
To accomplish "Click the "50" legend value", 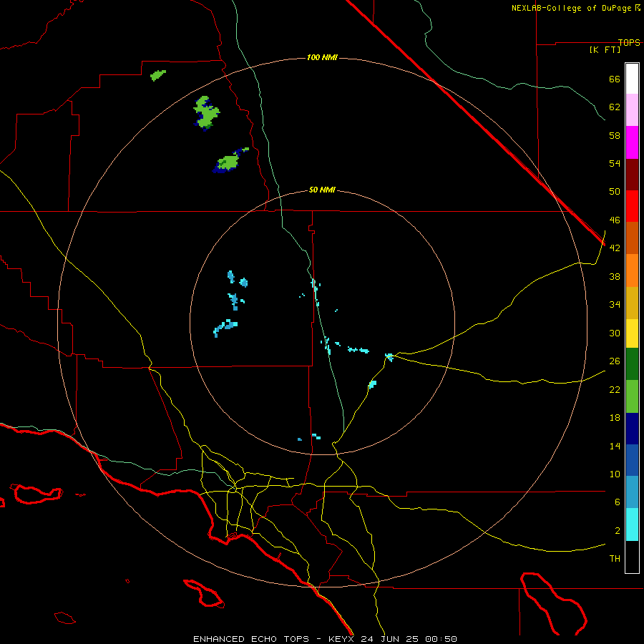I will [x=615, y=191].
